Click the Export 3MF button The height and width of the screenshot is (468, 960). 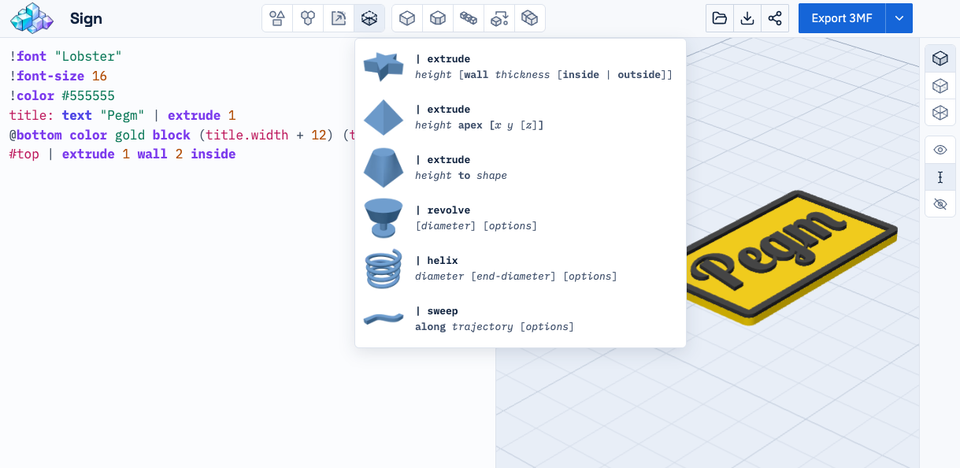[842, 18]
